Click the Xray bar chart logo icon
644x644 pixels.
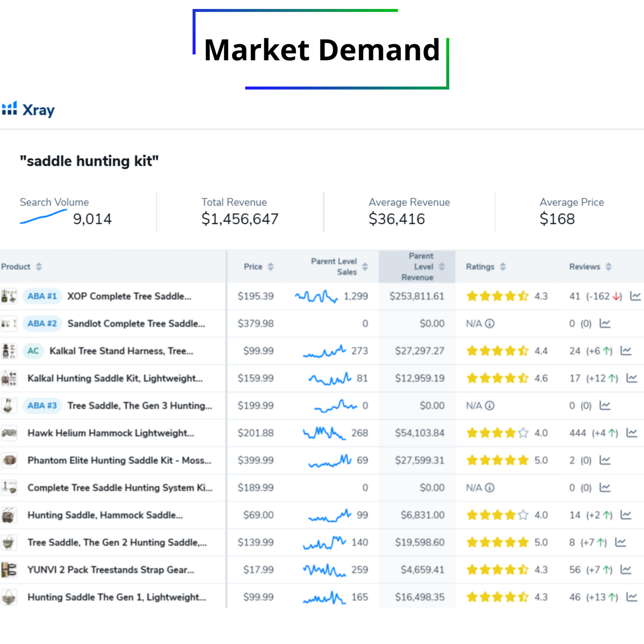[x=9, y=108]
